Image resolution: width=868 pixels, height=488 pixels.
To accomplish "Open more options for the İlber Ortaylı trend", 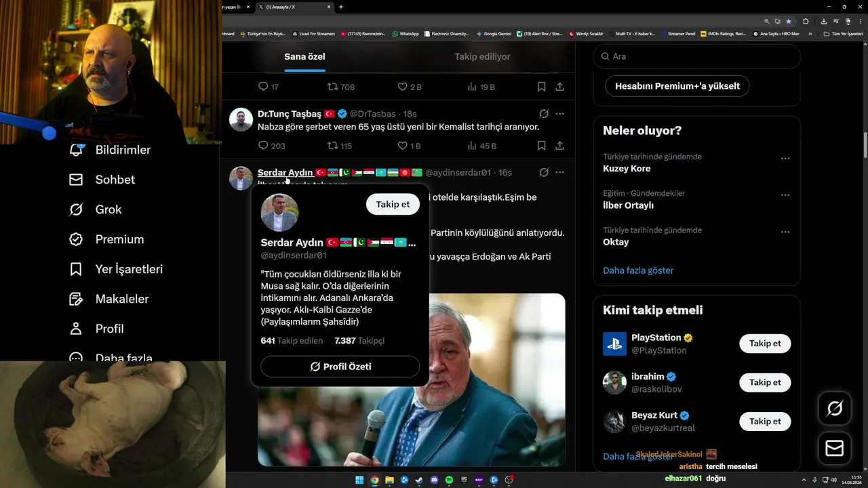I will [x=785, y=195].
